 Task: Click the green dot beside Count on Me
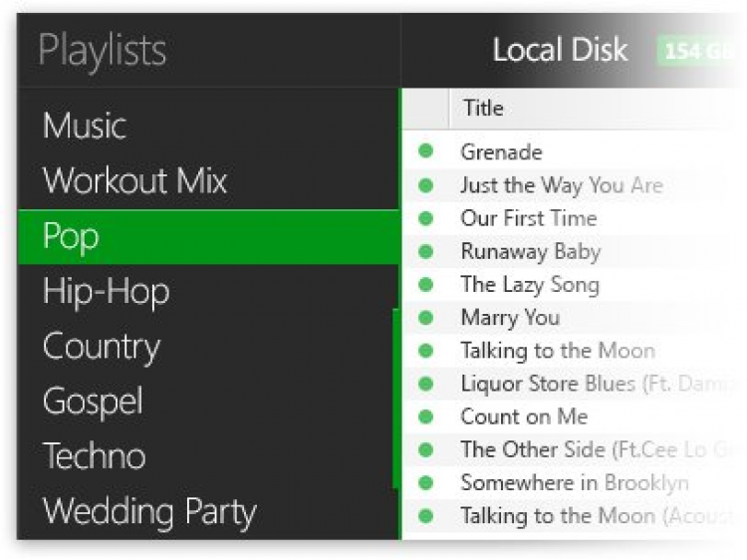click(x=426, y=417)
